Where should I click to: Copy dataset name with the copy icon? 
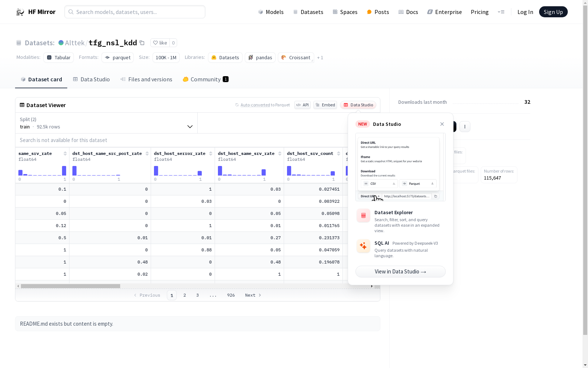click(x=142, y=43)
